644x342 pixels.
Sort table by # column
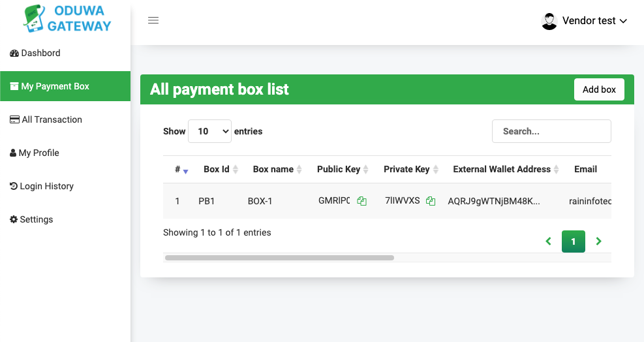181,169
